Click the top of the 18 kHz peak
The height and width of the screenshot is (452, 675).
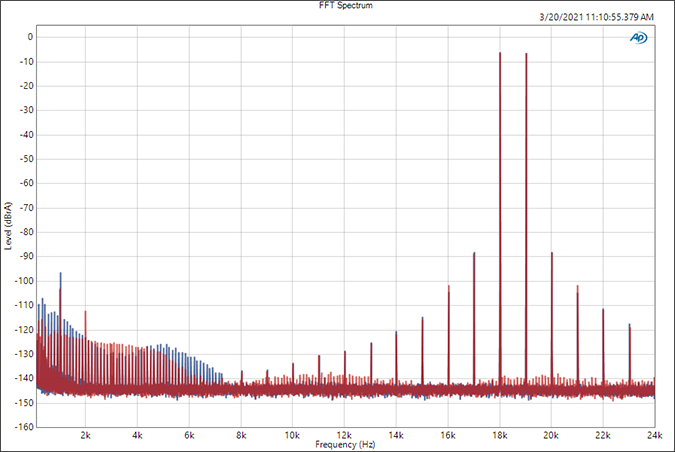coord(500,53)
